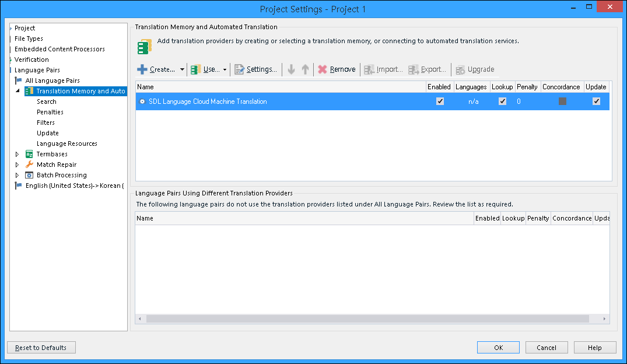Viewport: 627px width, 364px height.
Task: Click the Use translation memory icon
Action: [x=196, y=69]
